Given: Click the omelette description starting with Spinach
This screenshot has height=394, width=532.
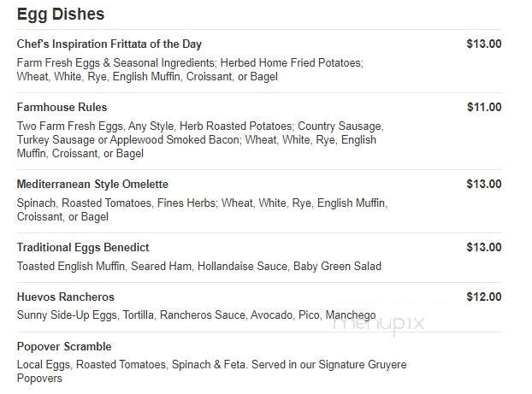Looking at the screenshot, I should [x=202, y=210].
